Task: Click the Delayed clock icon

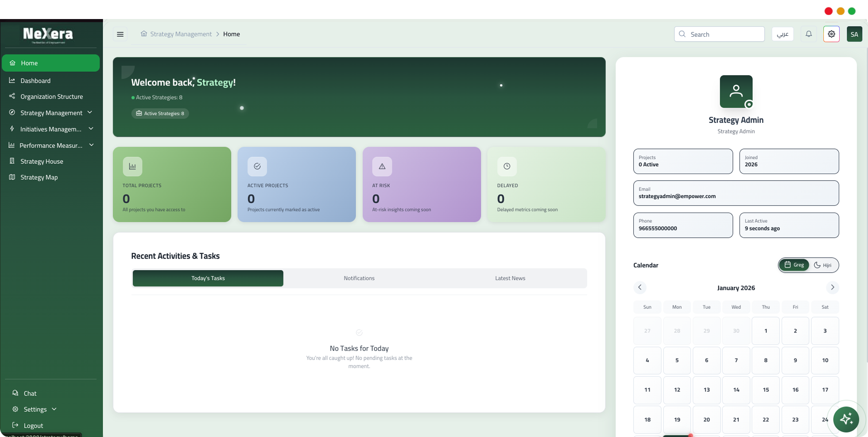Action: (x=507, y=166)
